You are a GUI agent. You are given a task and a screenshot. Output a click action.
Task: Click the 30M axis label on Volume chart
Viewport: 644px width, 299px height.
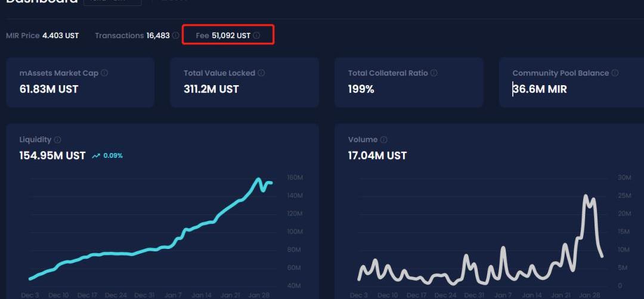point(624,177)
